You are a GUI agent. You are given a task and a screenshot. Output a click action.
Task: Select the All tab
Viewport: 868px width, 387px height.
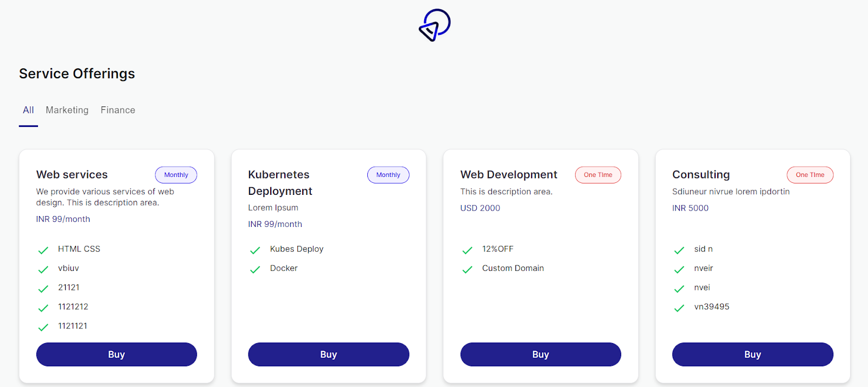28,110
